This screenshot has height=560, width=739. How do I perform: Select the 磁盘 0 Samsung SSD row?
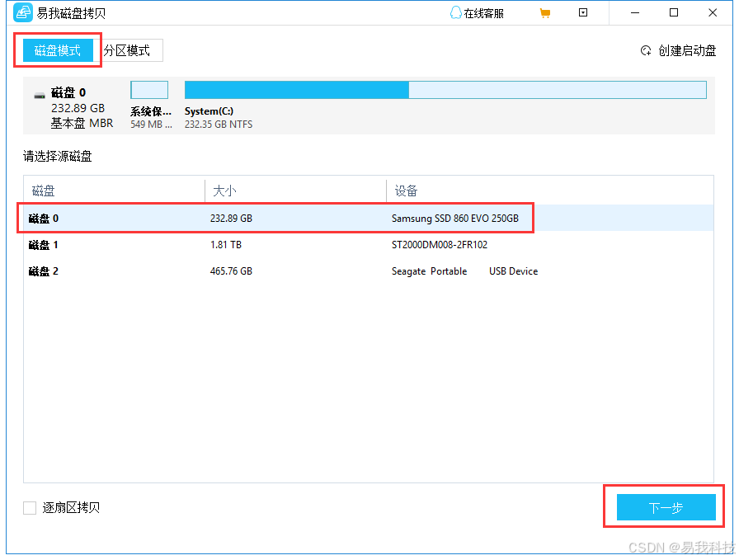pyautogui.click(x=369, y=219)
